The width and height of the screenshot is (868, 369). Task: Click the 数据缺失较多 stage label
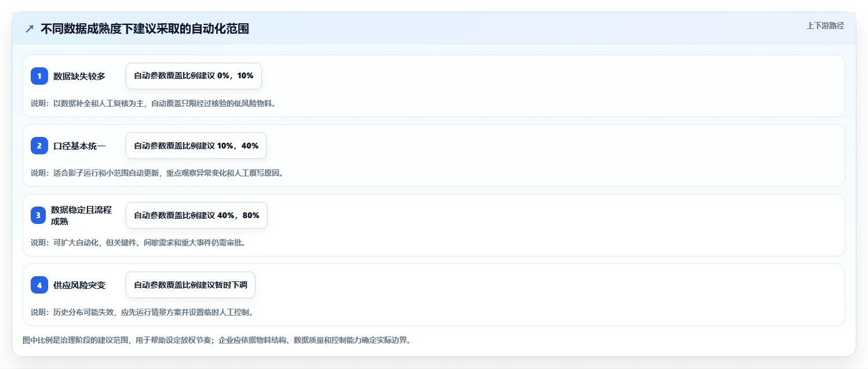pyautogui.click(x=79, y=76)
